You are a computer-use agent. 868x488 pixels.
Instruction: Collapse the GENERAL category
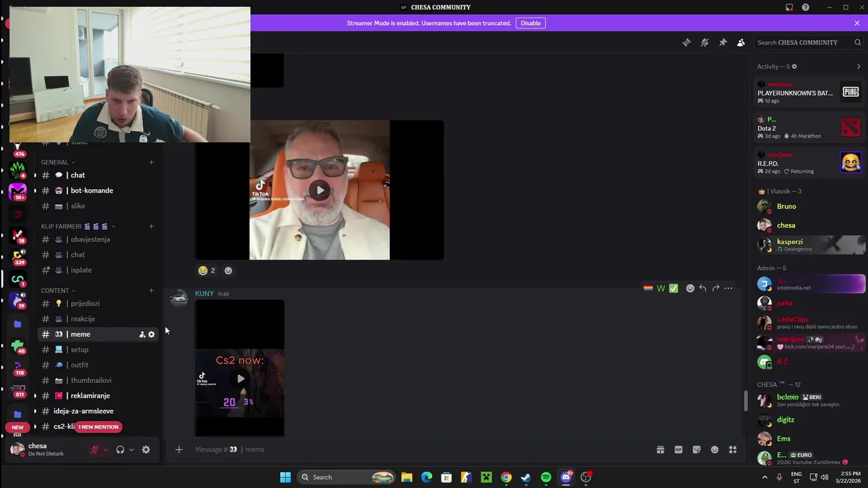coord(58,162)
